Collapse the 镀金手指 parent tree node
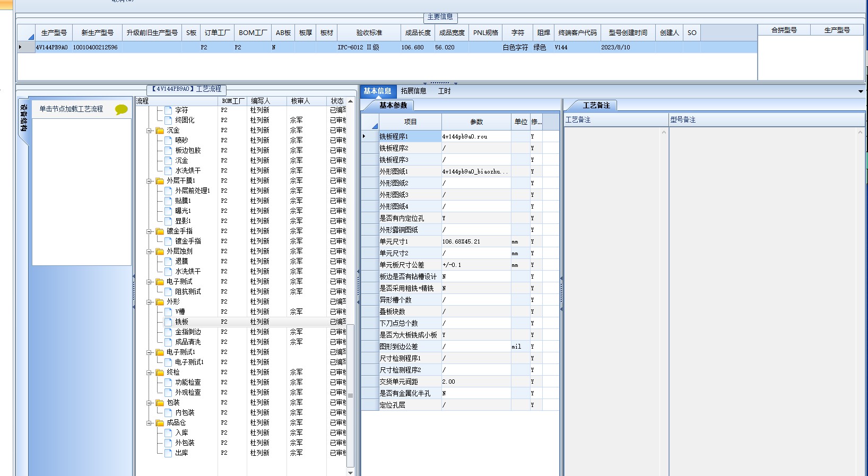The image size is (868, 476). [x=150, y=231]
